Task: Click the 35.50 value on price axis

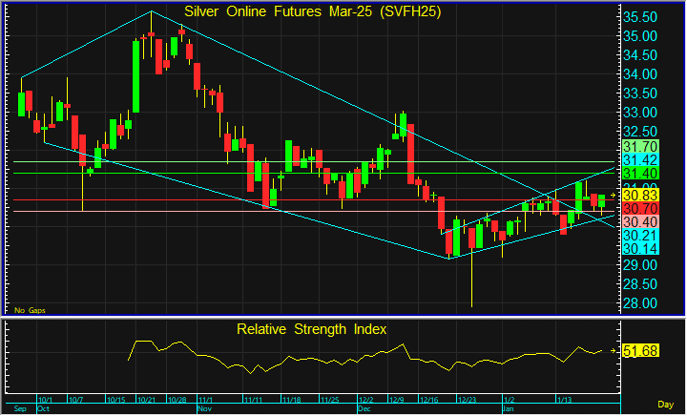Action: click(639, 17)
